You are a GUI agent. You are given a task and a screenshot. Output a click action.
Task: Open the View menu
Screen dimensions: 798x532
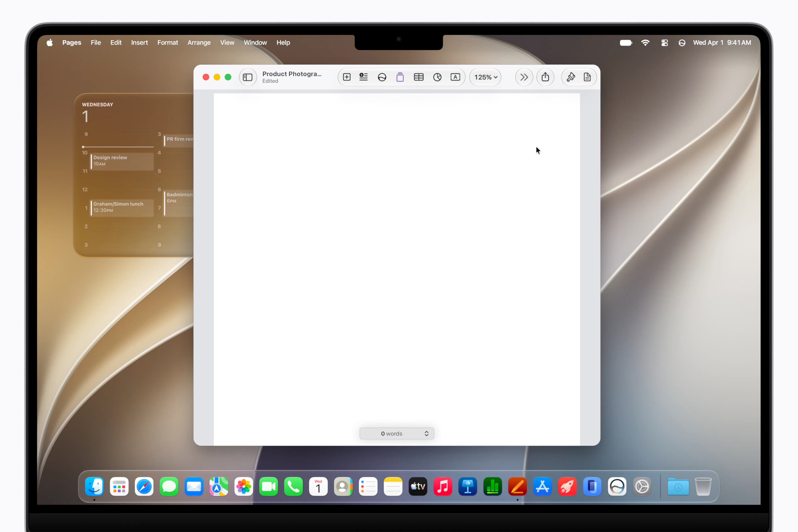[227, 42]
